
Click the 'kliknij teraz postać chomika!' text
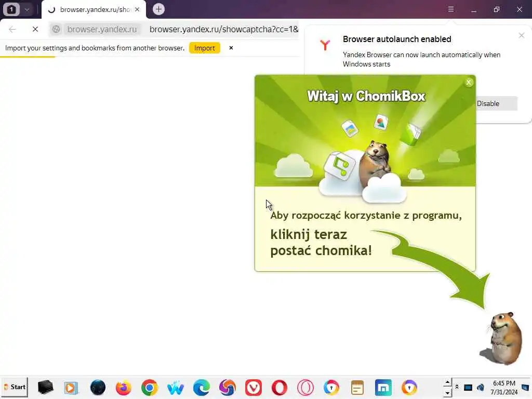coord(321,243)
